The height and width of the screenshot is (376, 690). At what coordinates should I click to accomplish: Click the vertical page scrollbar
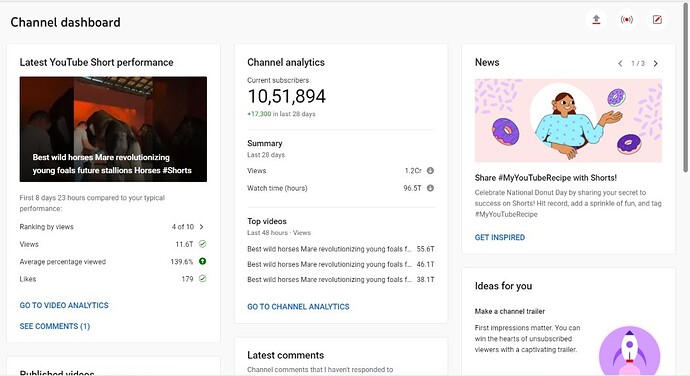(x=686, y=88)
